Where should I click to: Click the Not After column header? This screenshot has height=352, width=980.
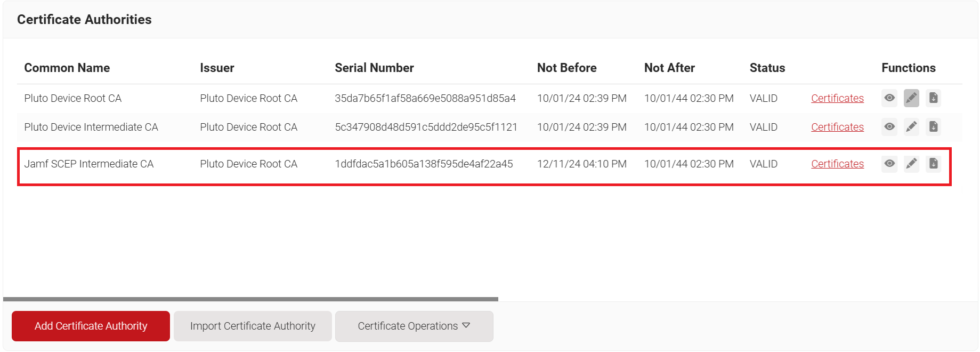[669, 68]
